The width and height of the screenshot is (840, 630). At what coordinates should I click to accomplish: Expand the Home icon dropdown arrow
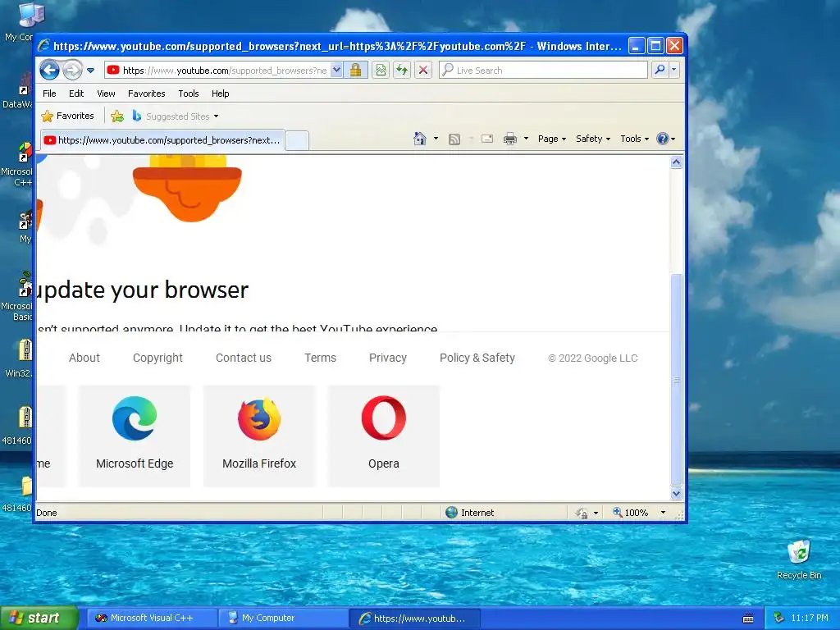(436, 139)
